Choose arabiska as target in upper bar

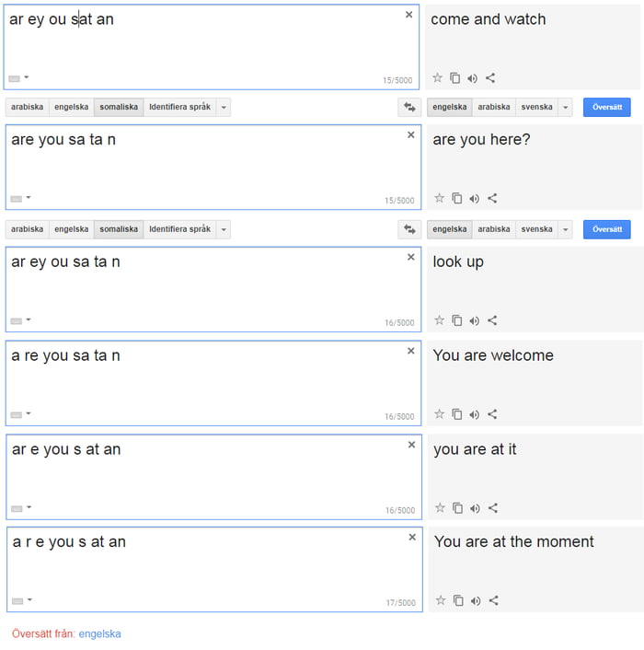(x=494, y=107)
